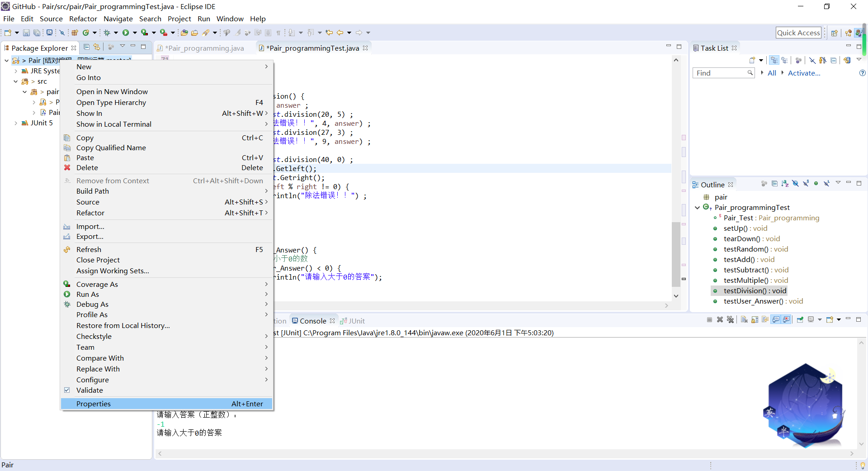Click Collapse All in Outline toolbar
The image size is (868, 471).
click(x=774, y=183)
